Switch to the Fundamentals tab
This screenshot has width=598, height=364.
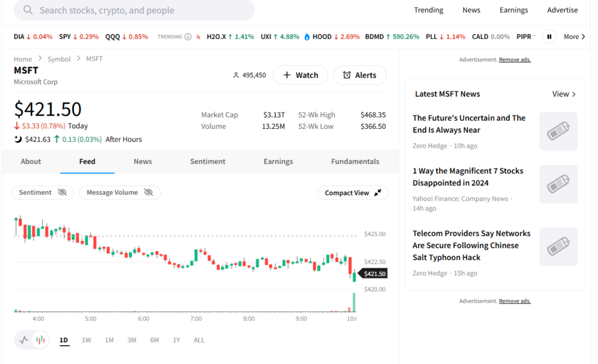(355, 162)
